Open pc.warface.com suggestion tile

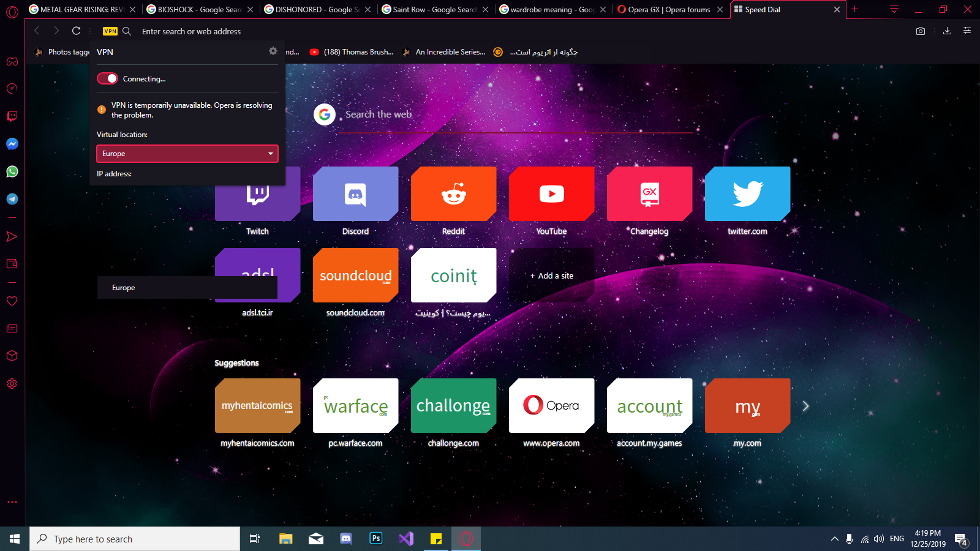point(355,405)
